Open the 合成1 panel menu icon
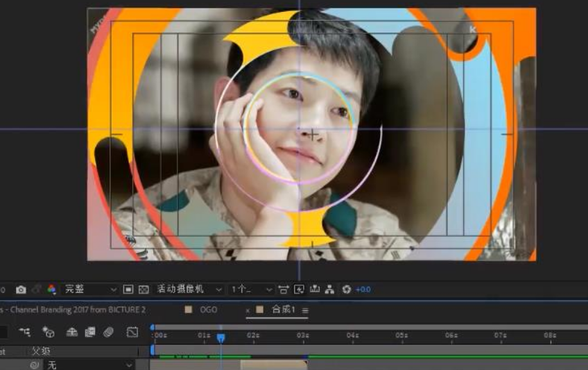This screenshot has height=370, width=588. 305,310
